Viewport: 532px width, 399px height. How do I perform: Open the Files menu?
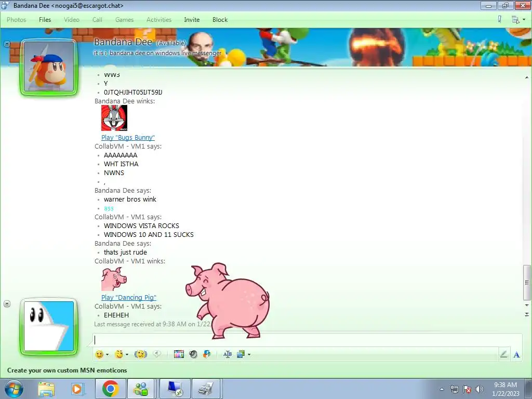[45, 20]
